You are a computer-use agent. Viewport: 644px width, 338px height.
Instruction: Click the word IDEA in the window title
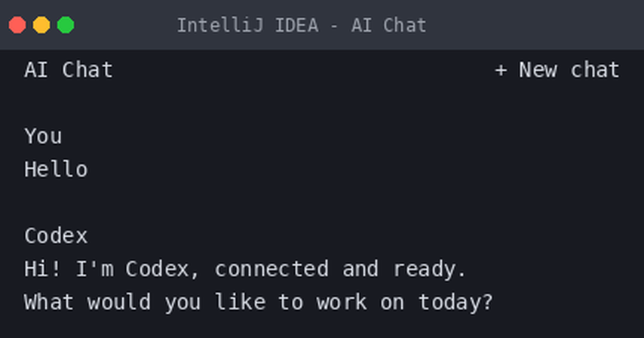tap(296, 26)
